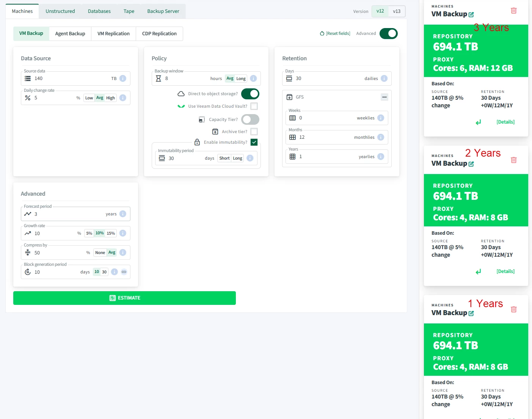
Task: Click the link icon beside Block generation period
Action: point(124,272)
